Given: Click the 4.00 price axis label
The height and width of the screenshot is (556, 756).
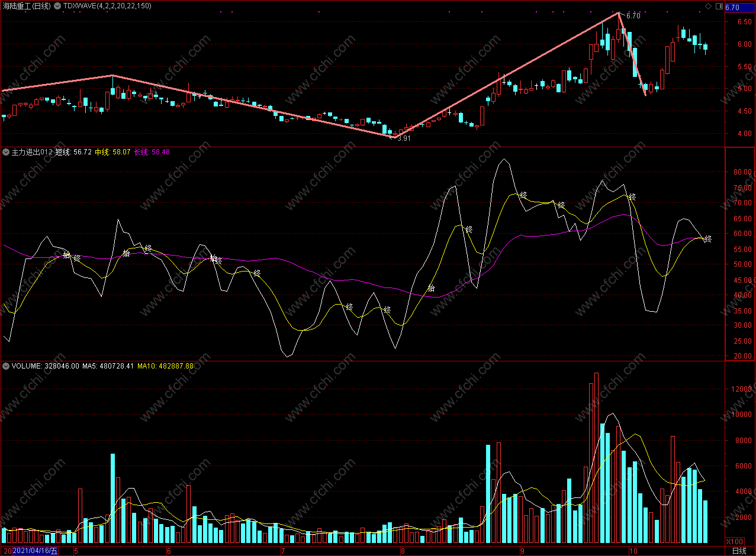Looking at the screenshot, I should click(x=744, y=134).
